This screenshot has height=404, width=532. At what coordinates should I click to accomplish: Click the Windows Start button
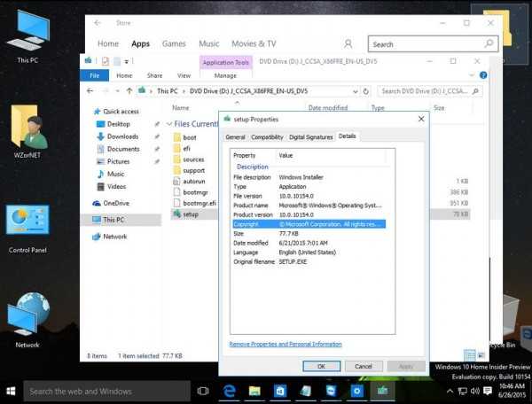click(11, 391)
